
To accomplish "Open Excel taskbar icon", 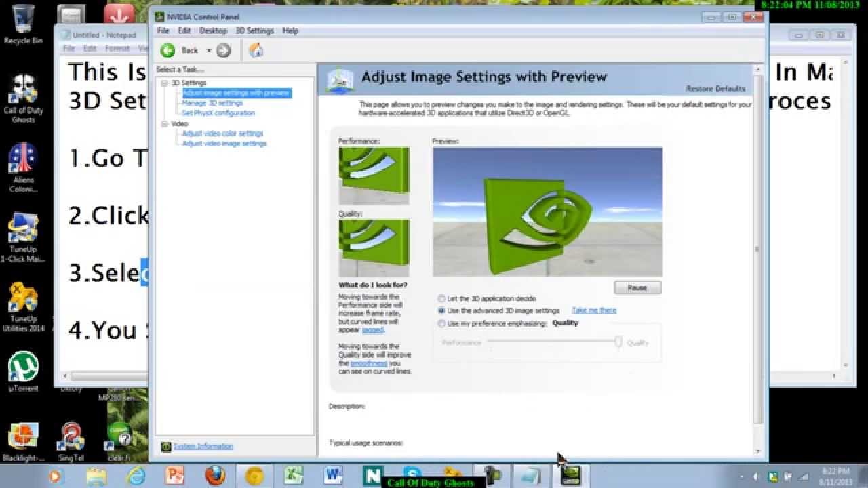I will 294,476.
